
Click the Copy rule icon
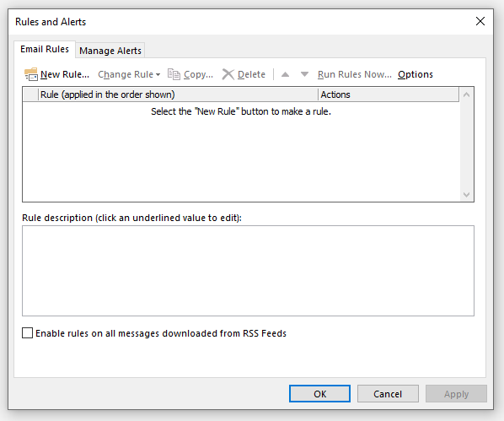point(174,74)
